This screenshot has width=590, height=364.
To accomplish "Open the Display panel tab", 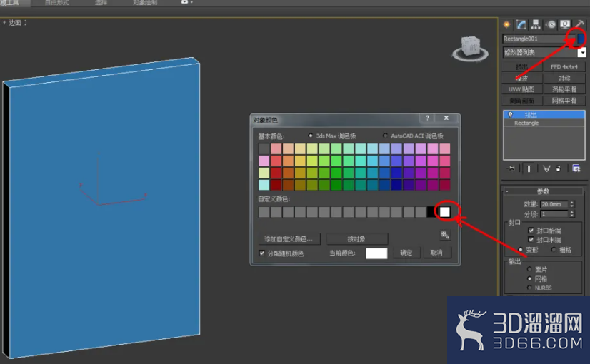I will [x=565, y=25].
